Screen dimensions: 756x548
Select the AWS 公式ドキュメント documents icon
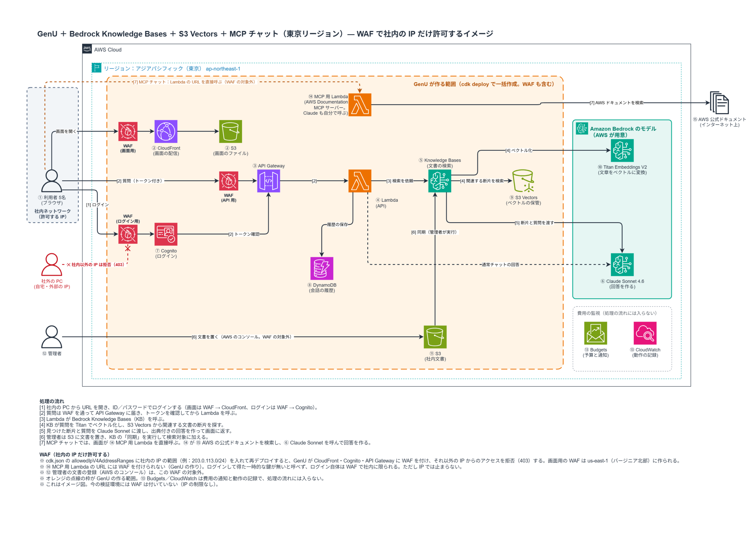pyautogui.click(x=720, y=103)
